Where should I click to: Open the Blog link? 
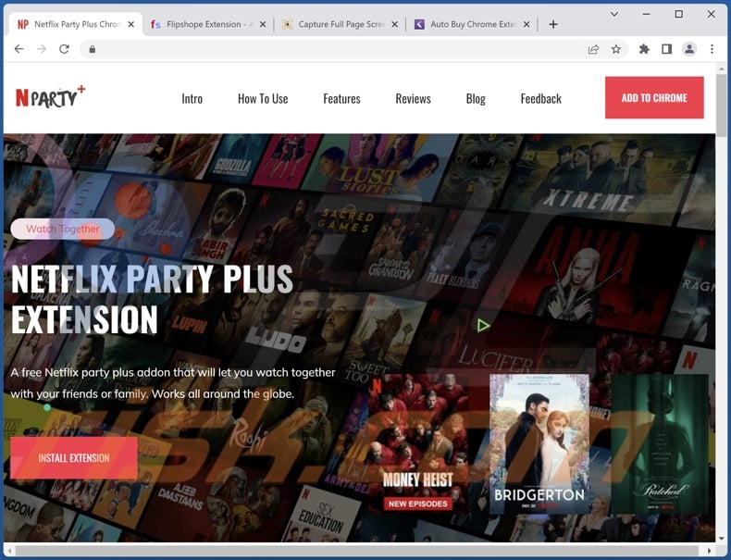click(476, 99)
